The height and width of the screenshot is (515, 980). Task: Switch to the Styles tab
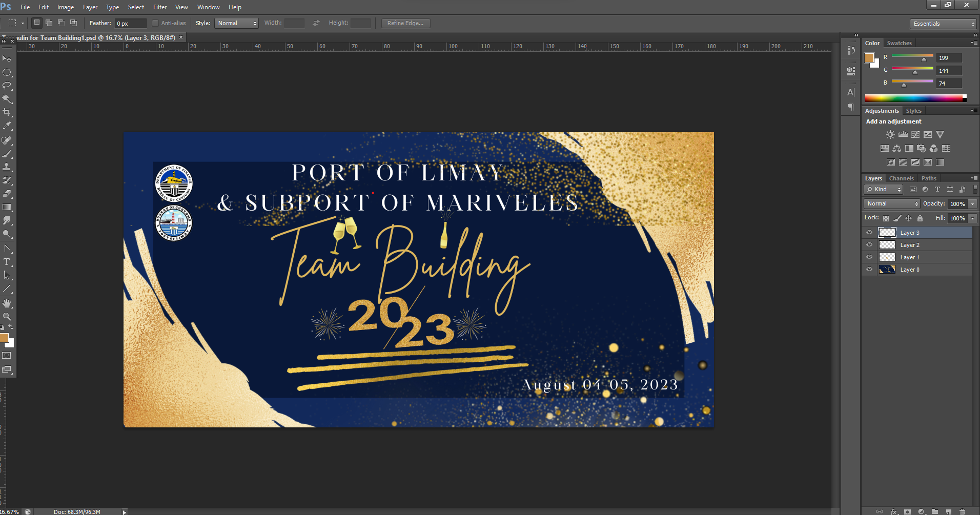[913, 111]
